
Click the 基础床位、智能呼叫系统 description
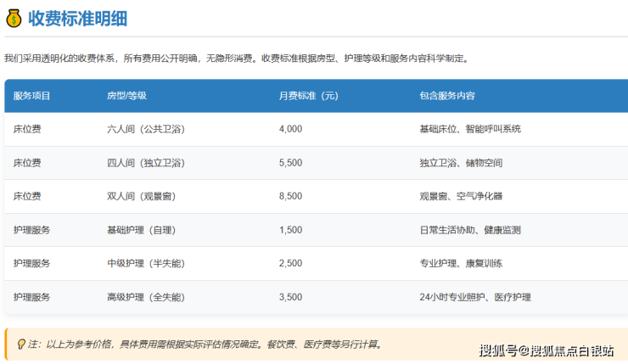coord(470,129)
